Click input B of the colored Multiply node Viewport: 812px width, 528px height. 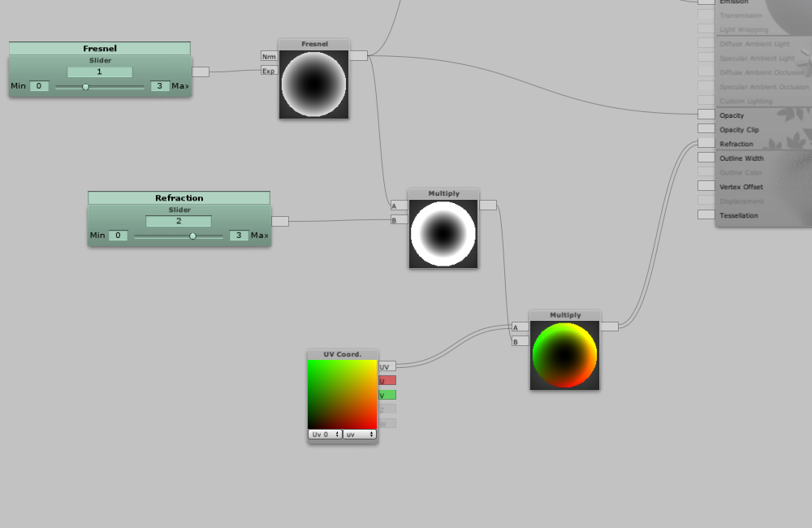tap(520, 341)
